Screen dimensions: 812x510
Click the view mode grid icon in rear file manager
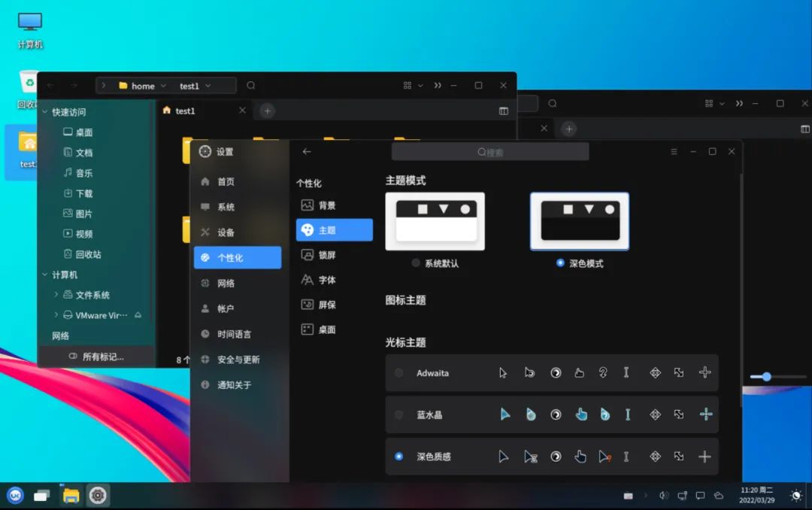pos(709,104)
